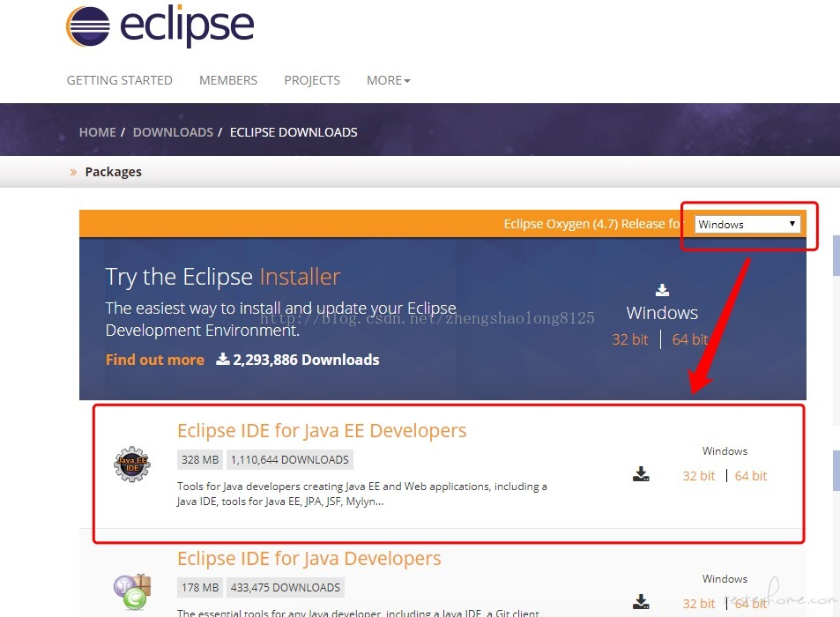This screenshot has width=840, height=617.
Task: Click the Windows label in Java Developers row
Action: click(x=725, y=579)
